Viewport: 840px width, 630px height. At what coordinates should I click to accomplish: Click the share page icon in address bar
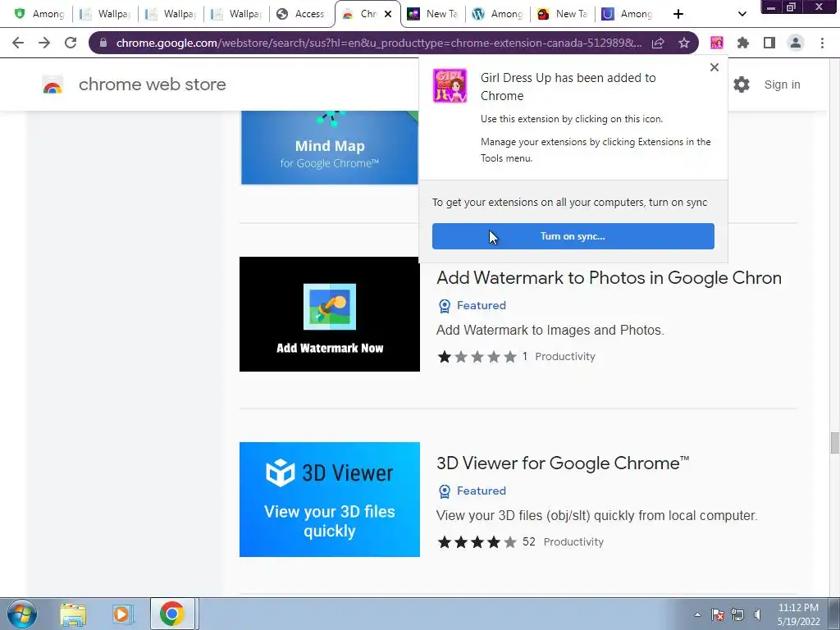pos(658,43)
